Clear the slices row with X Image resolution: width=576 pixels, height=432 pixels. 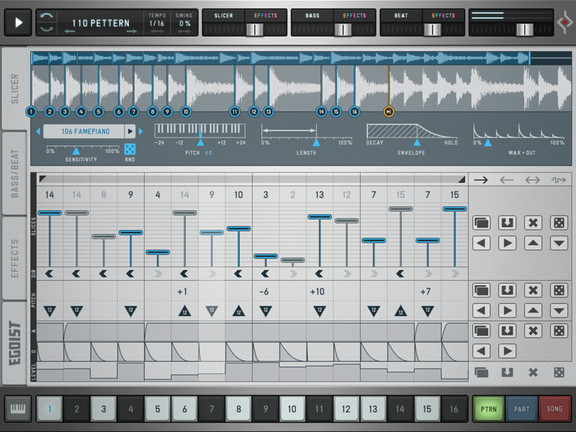pyautogui.click(x=533, y=223)
